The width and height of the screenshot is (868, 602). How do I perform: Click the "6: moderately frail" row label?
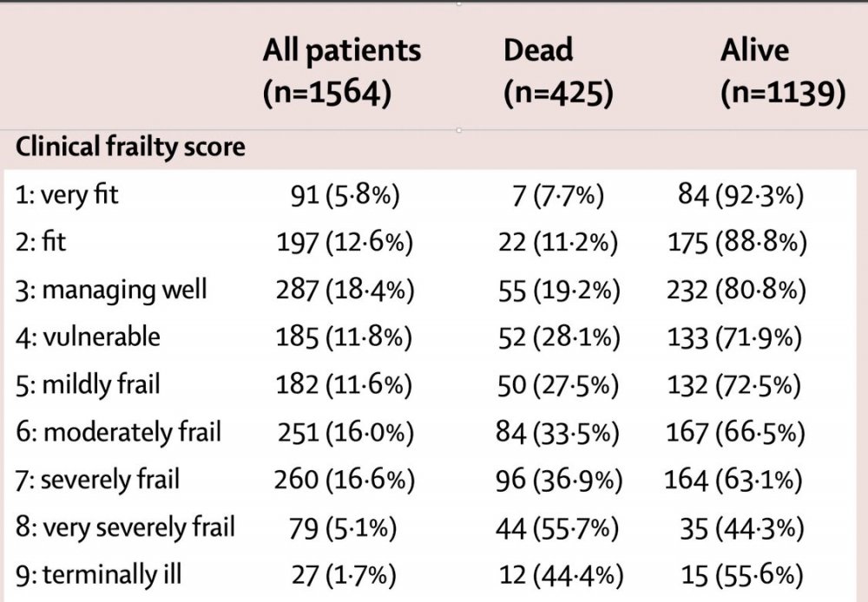coord(118,430)
